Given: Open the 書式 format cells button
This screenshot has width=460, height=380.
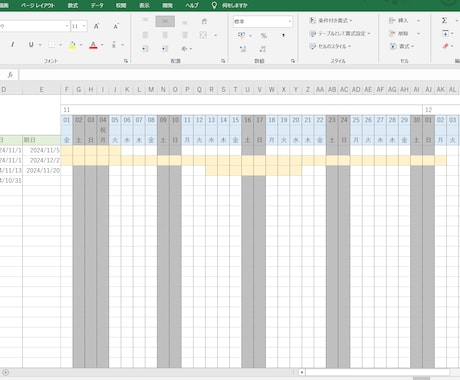Looking at the screenshot, I should (402, 46).
